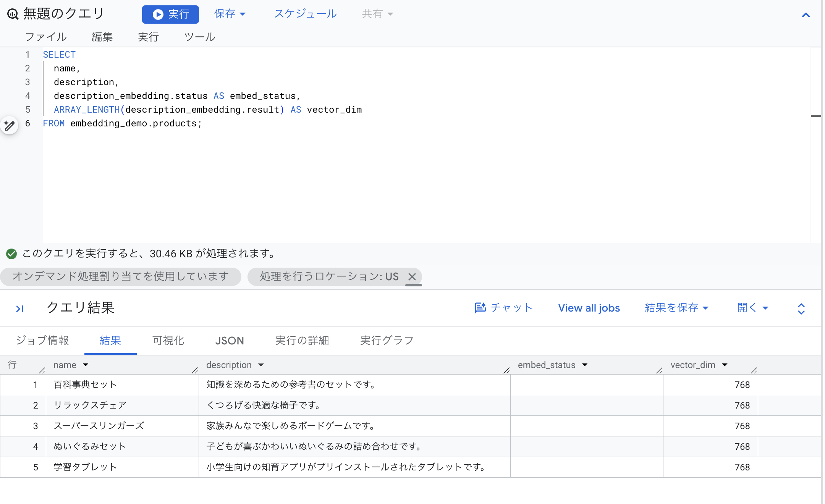Open the スケジュール option
The image size is (825, 504).
click(305, 14)
